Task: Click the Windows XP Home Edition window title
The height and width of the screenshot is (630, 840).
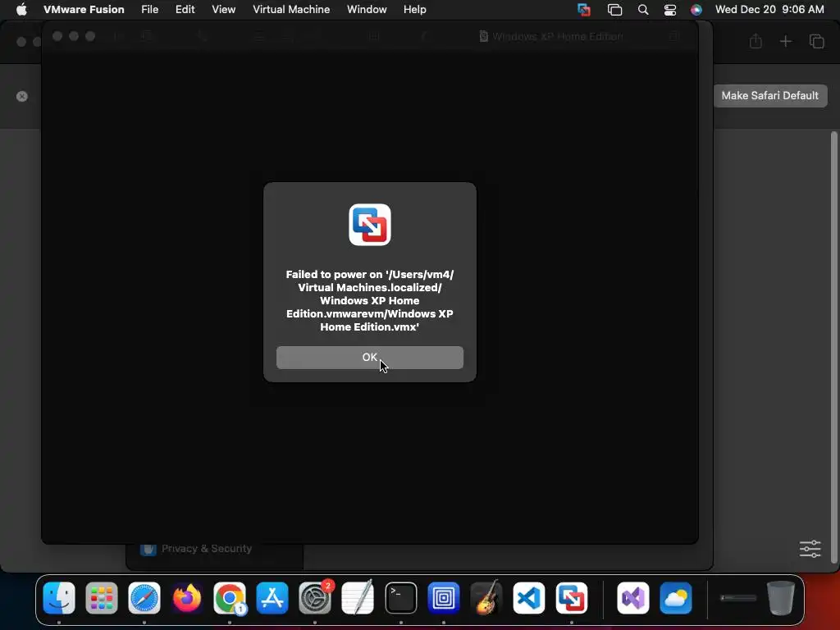Action: [x=557, y=36]
